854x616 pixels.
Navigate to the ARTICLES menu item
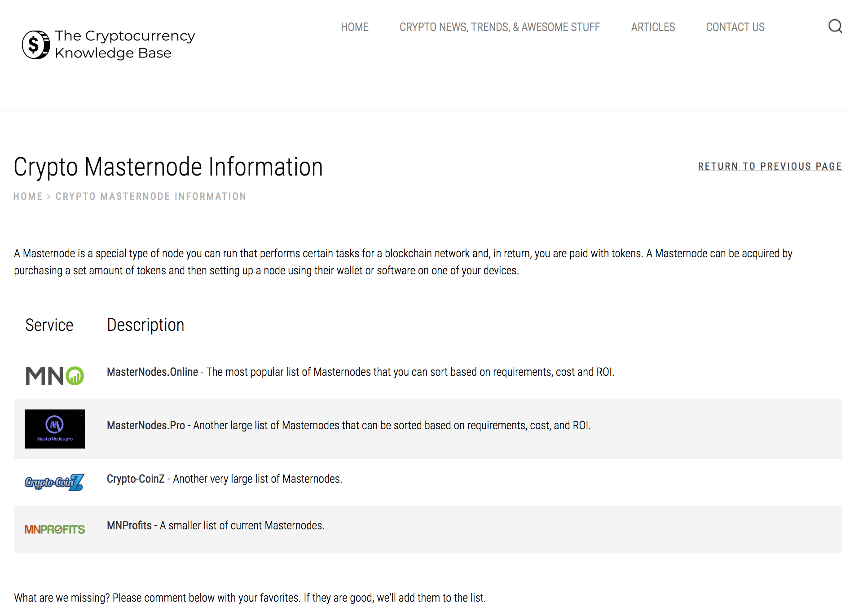653,27
